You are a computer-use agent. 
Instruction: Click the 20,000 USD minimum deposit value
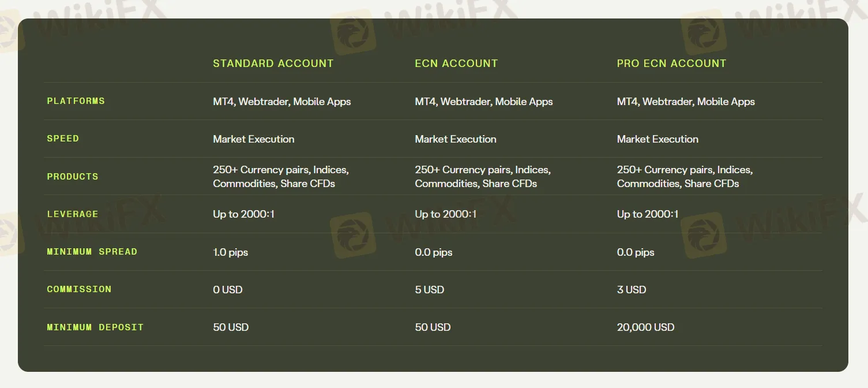pos(645,327)
